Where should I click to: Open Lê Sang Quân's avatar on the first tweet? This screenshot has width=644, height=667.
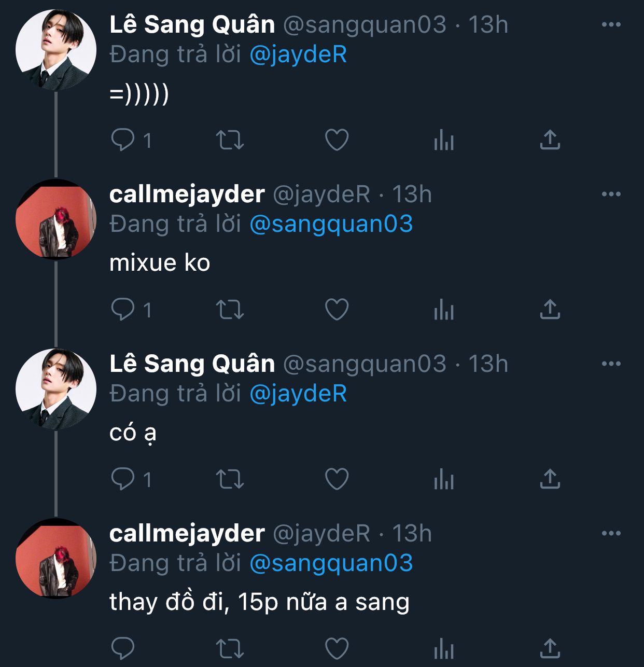[56, 49]
